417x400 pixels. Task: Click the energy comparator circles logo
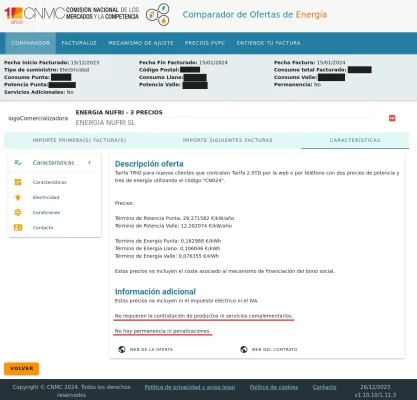(158, 14)
